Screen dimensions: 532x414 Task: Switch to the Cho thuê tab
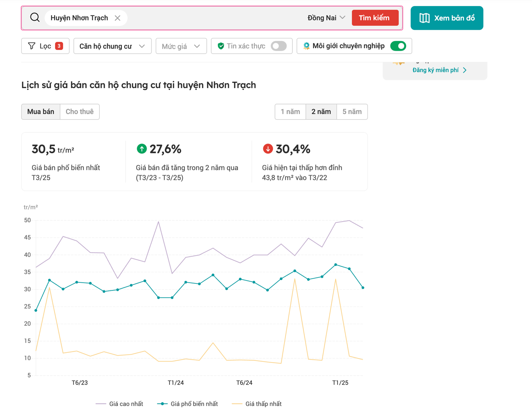[x=80, y=112]
